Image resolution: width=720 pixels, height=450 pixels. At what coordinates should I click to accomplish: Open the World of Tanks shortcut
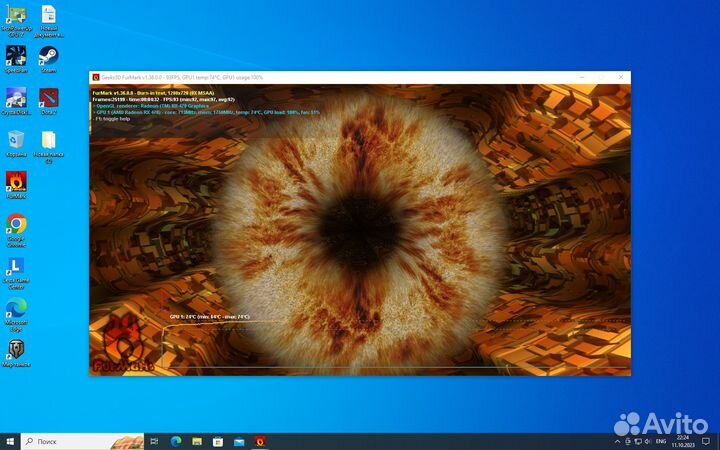click(16, 350)
